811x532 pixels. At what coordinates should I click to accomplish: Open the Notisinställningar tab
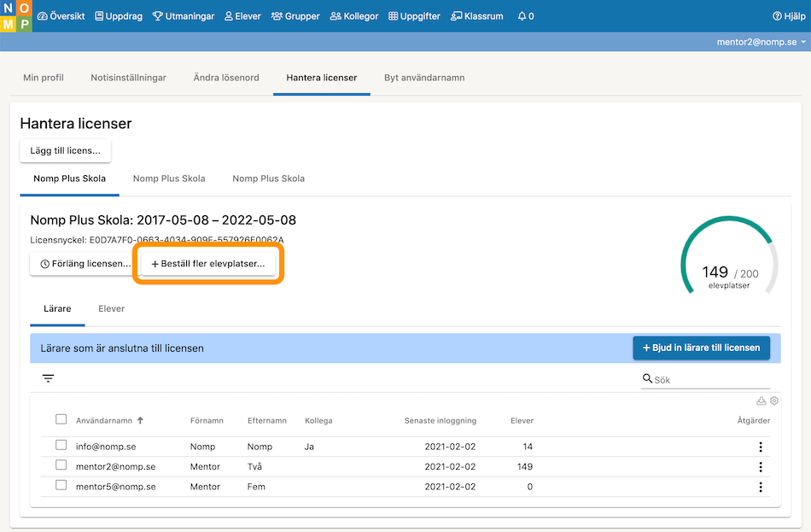click(128, 78)
